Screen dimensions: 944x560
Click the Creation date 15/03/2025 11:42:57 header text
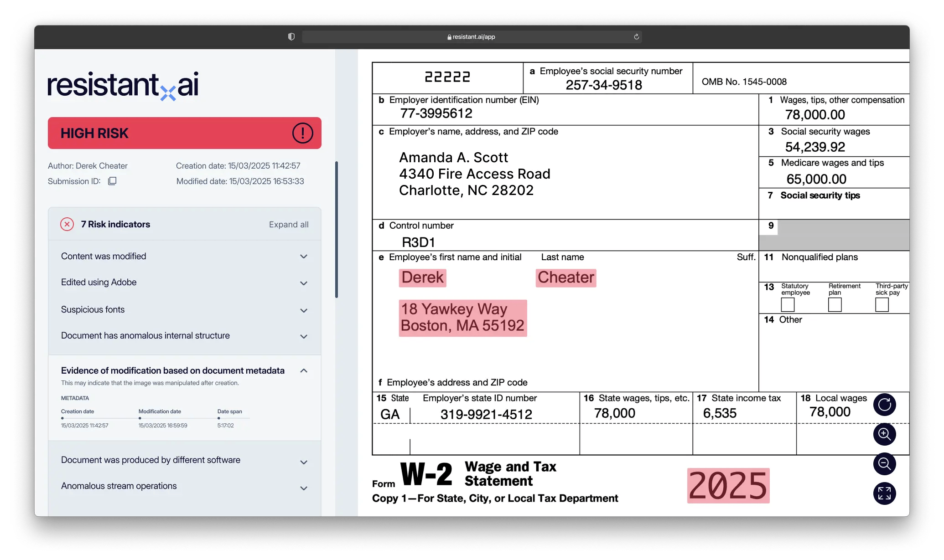coord(238,166)
